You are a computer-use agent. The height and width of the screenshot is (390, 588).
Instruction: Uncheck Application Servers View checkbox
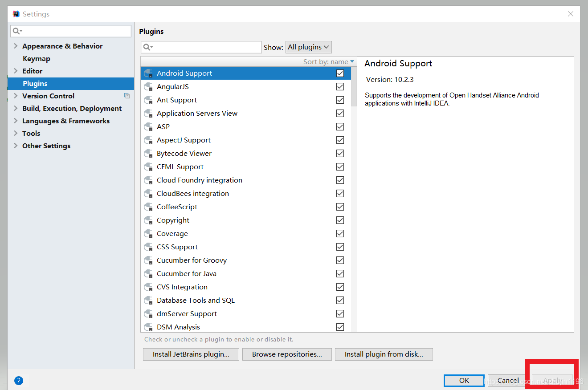tap(340, 114)
